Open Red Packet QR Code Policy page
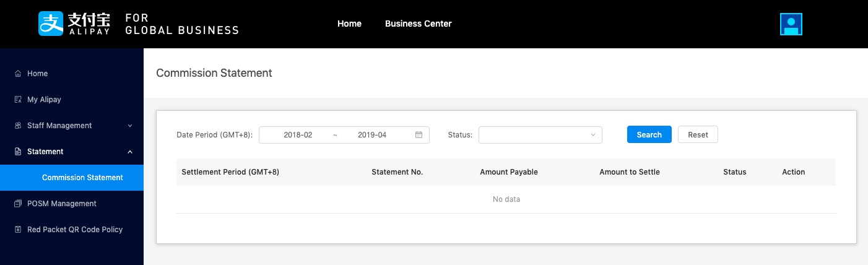Image resolution: width=868 pixels, height=265 pixels. [75, 230]
